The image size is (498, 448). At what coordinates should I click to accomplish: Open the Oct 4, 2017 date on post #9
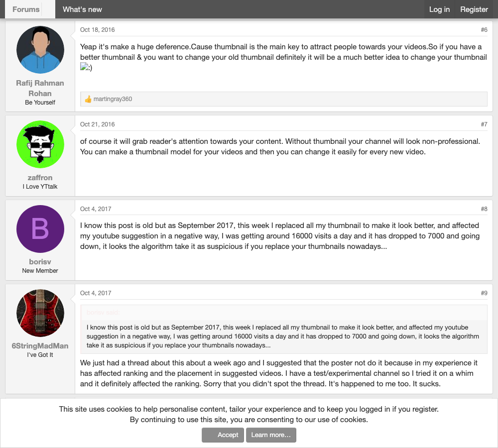[96, 293]
